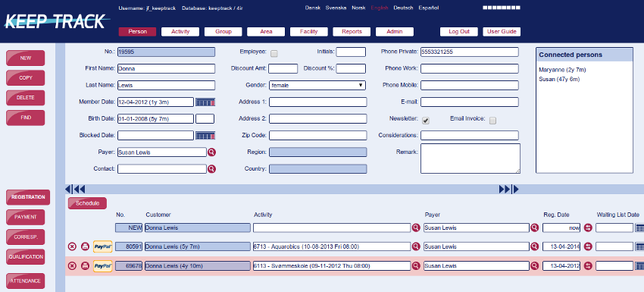Search for a Contact using magnifier icon
The image size is (644, 292).
coord(211,168)
